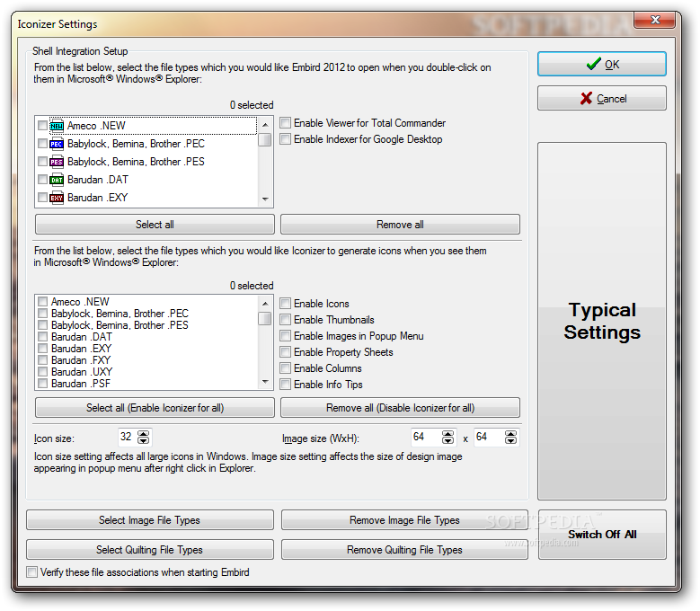This screenshot has width=700, height=611.
Task: Click upper list scroll down arrow
Action: tap(265, 199)
